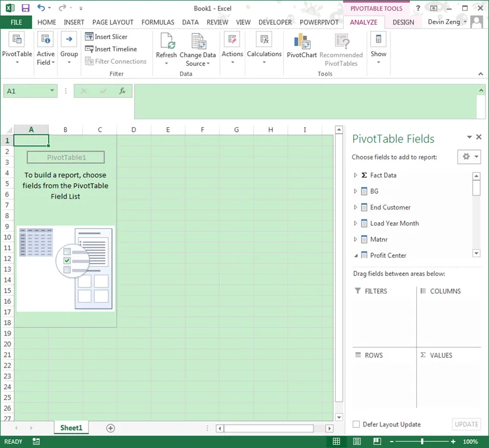Click the zoom slider handle

click(422, 442)
